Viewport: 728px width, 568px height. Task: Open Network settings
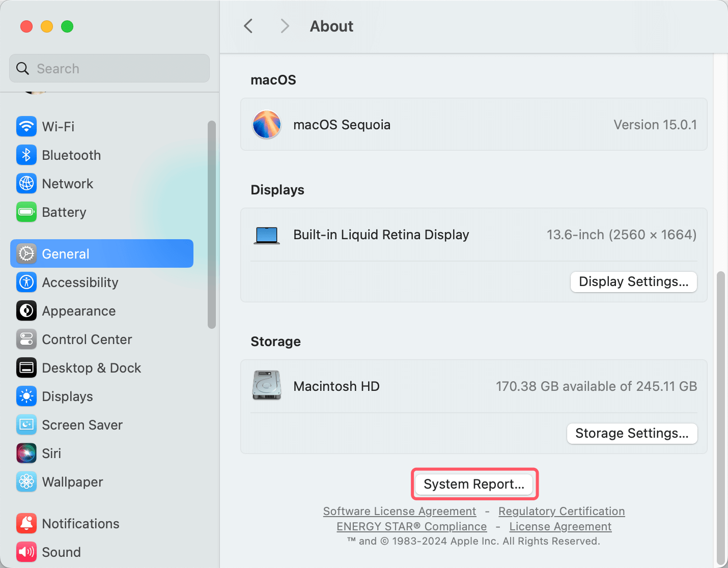point(67,184)
